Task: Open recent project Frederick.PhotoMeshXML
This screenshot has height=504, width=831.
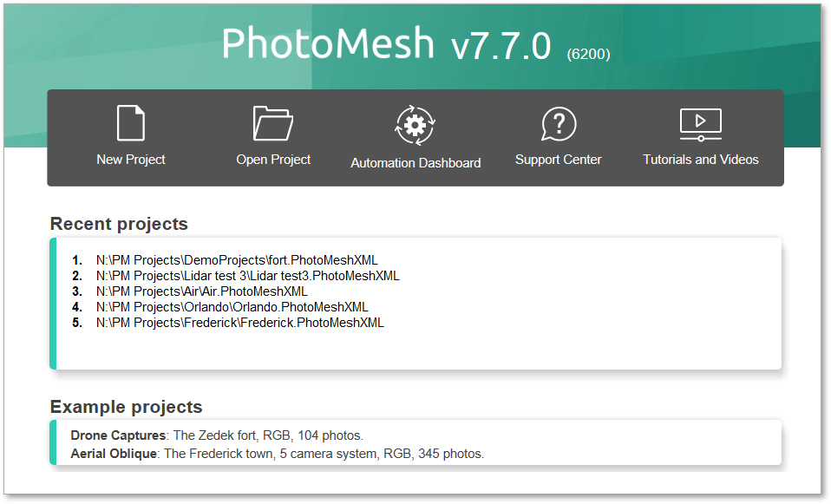Action: pos(240,323)
